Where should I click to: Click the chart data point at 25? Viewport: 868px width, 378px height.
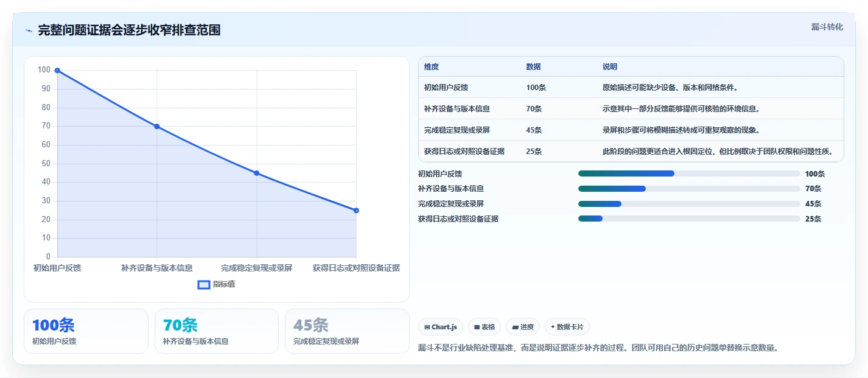click(356, 211)
